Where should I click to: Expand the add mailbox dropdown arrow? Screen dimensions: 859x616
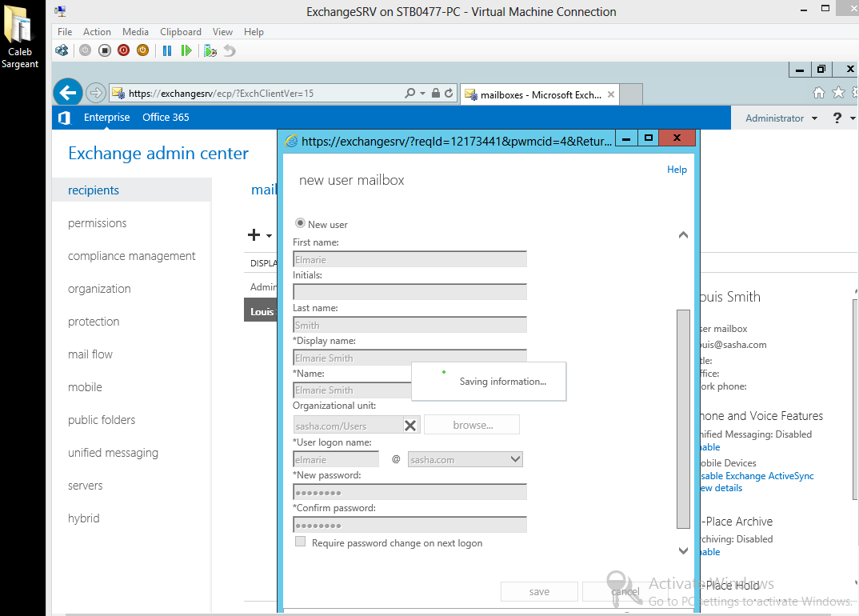pos(269,236)
